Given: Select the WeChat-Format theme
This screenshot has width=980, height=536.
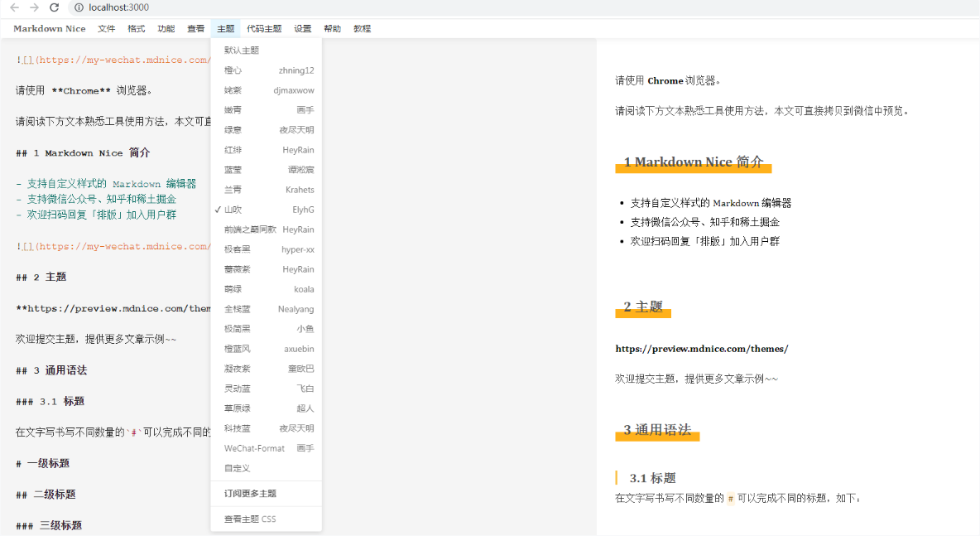Looking at the screenshot, I should [x=267, y=448].
